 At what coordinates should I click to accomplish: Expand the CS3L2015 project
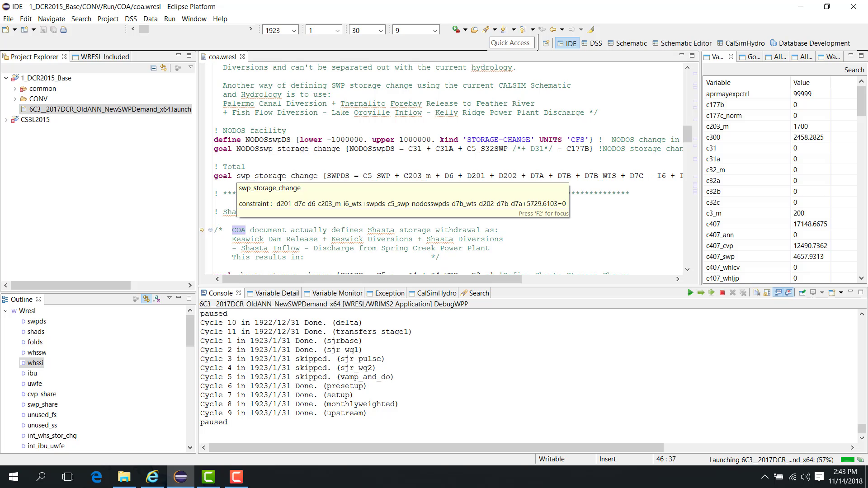click(x=6, y=120)
